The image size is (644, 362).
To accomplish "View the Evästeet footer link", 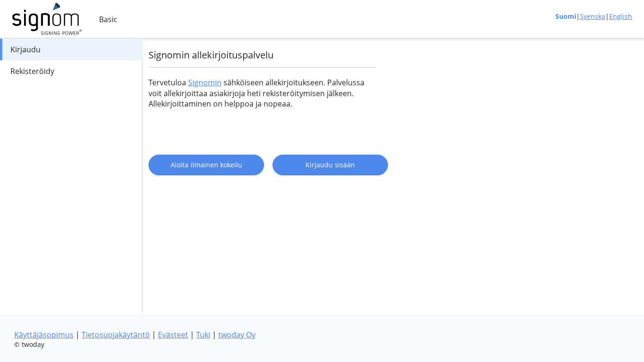I will (173, 335).
